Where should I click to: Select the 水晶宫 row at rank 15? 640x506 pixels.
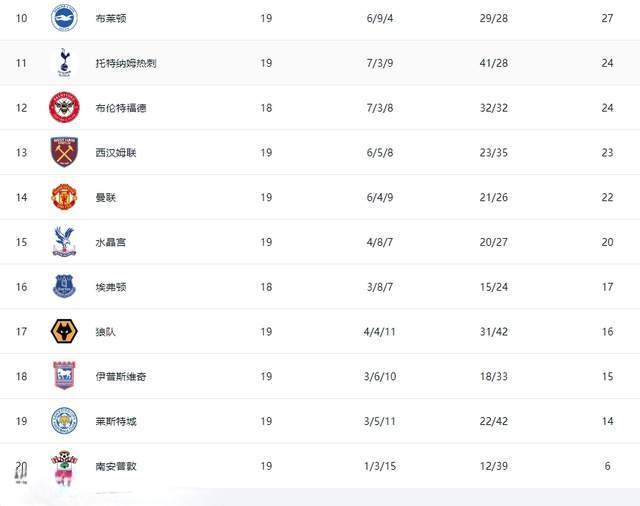pyautogui.click(x=320, y=242)
